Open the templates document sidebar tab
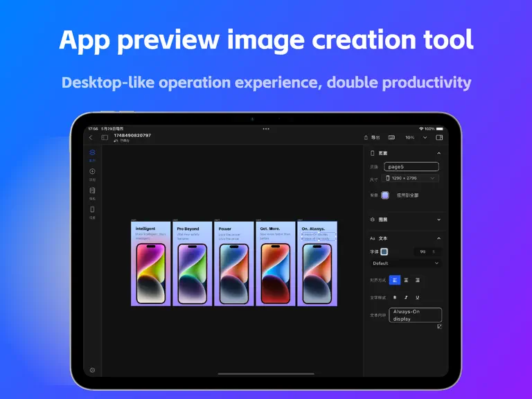This screenshot has height=399, width=532. click(92, 193)
